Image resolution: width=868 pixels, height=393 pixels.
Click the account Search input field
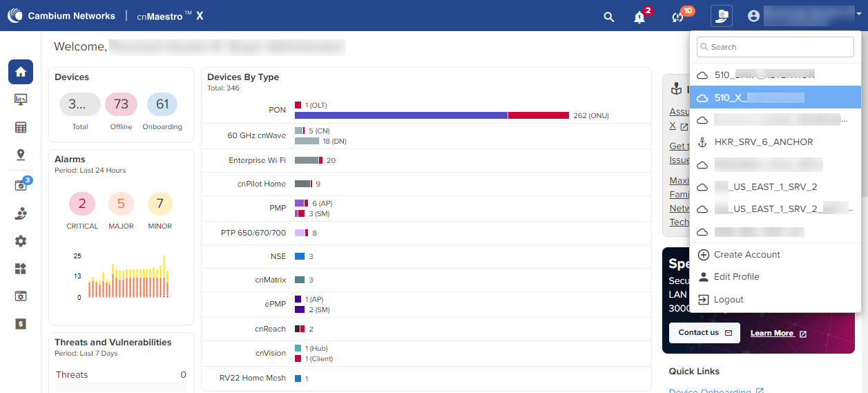coord(775,47)
